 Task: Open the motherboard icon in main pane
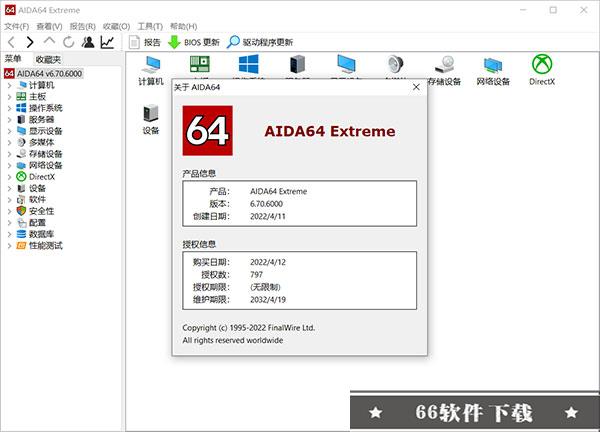pyautogui.click(x=200, y=64)
